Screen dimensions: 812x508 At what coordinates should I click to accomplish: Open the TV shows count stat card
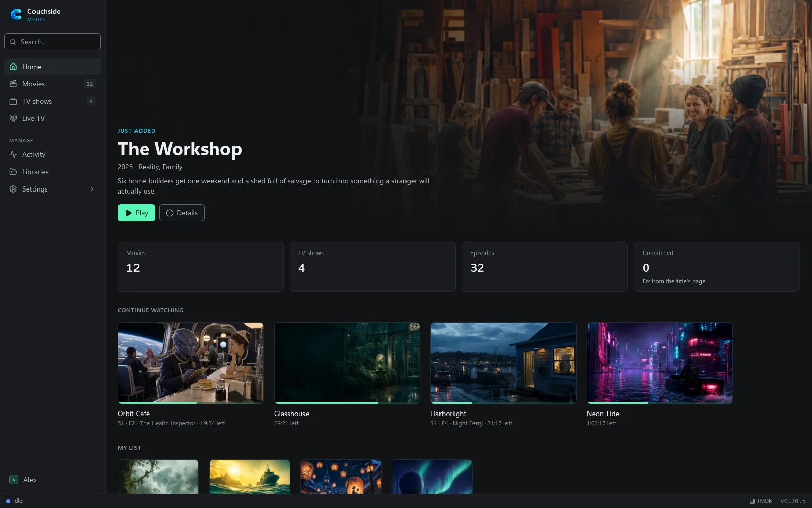pos(373,267)
